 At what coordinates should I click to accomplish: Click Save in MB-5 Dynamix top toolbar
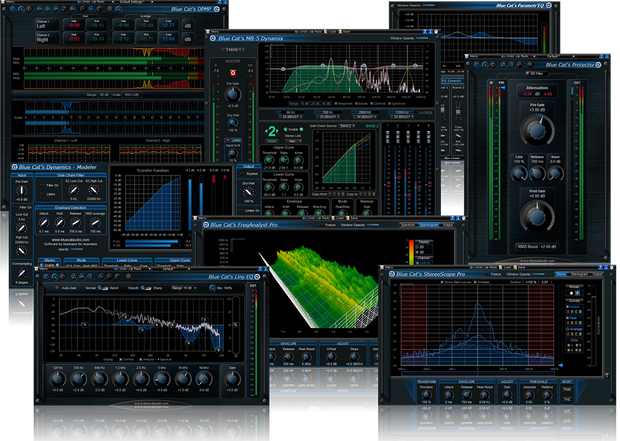click(x=346, y=31)
